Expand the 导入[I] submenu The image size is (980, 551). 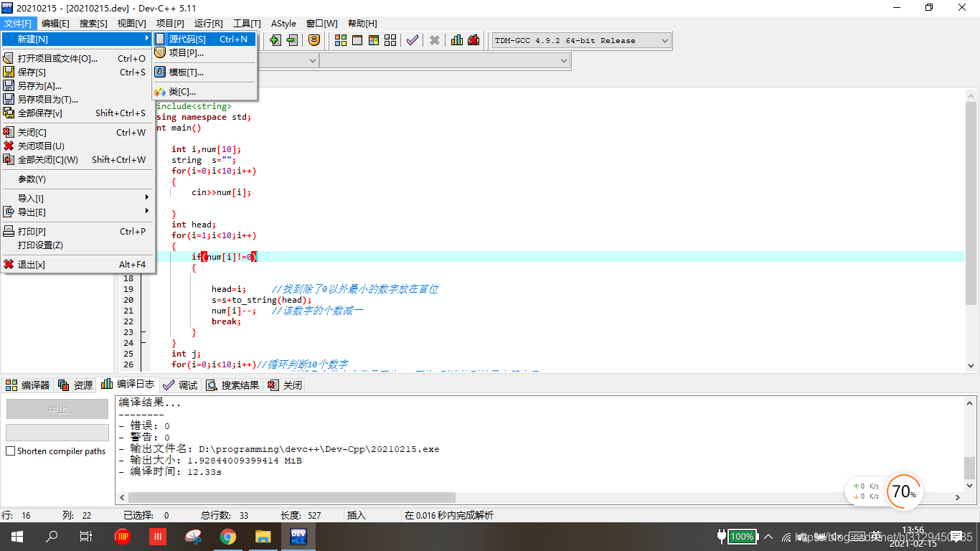77,198
